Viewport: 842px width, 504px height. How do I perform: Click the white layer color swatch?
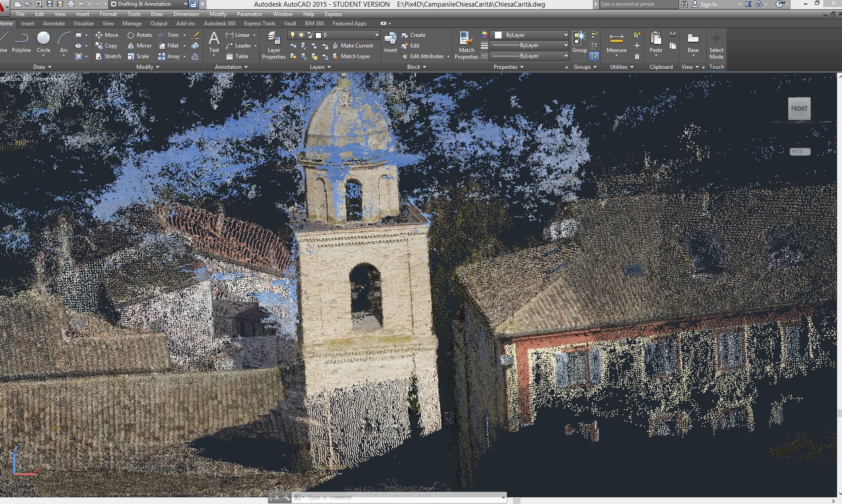(x=318, y=35)
